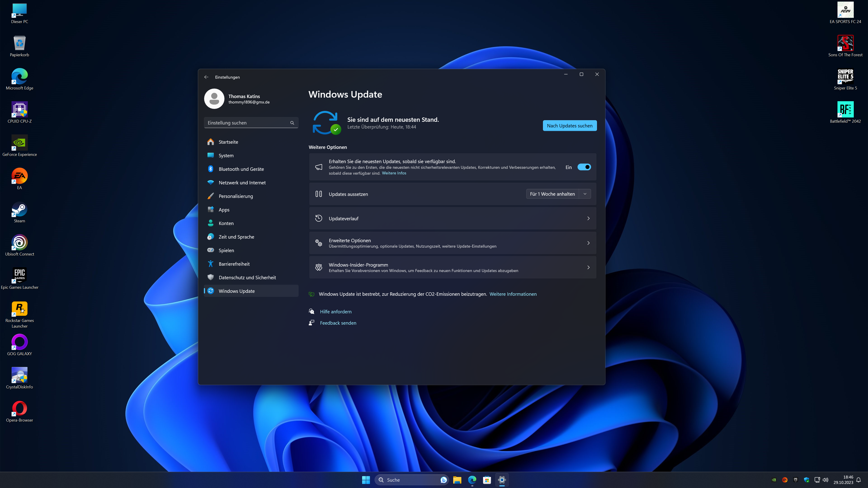Open Microsoft Store from taskbar

(487, 480)
